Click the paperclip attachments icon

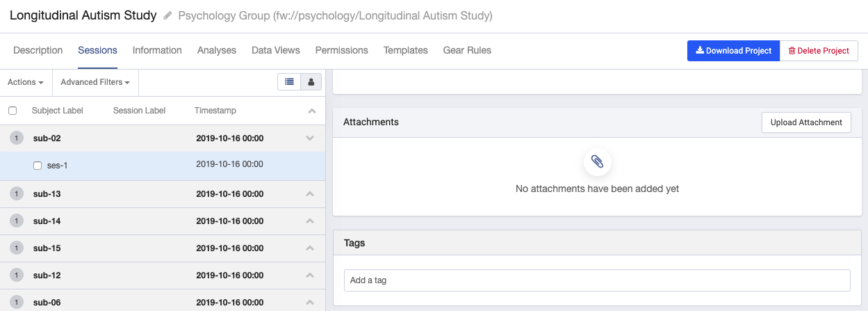point(597,161)
